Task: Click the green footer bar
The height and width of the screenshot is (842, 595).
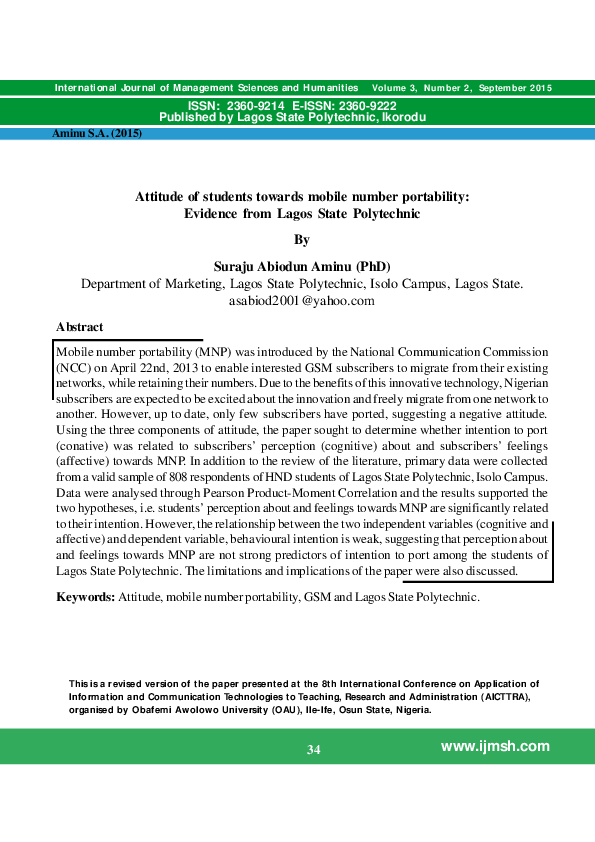Action: pos(298,746)
